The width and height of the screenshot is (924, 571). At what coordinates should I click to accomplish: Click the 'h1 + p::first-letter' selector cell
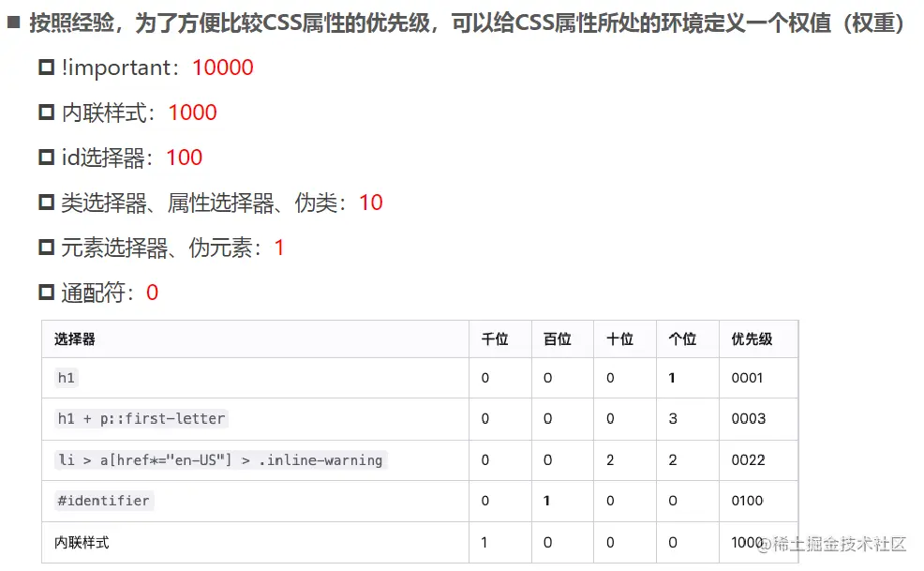[142, 419]
